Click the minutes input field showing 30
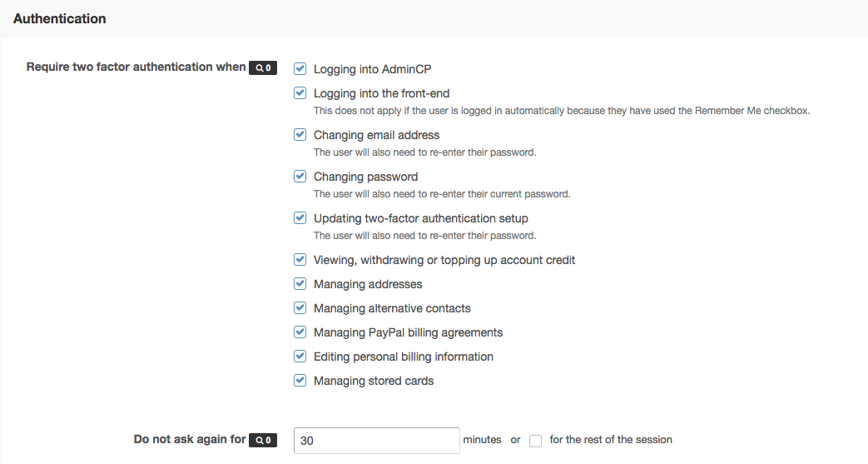Image resolution: width=868 pixels, height=464 pixels. 376,441
